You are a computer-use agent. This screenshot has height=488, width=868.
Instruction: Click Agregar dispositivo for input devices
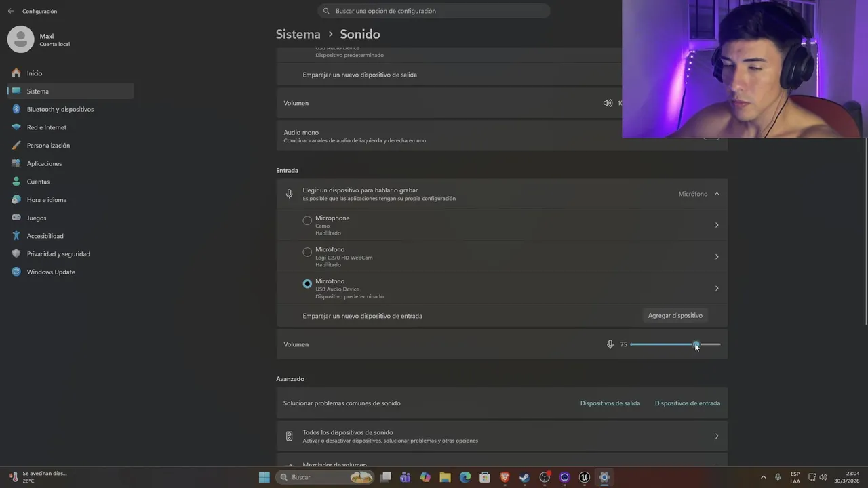coord(675,316)
